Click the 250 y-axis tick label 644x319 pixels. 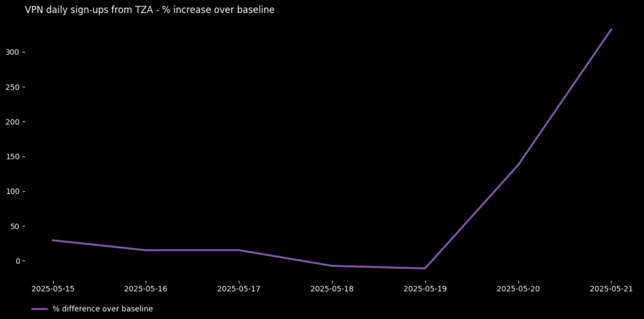(12, 87)
